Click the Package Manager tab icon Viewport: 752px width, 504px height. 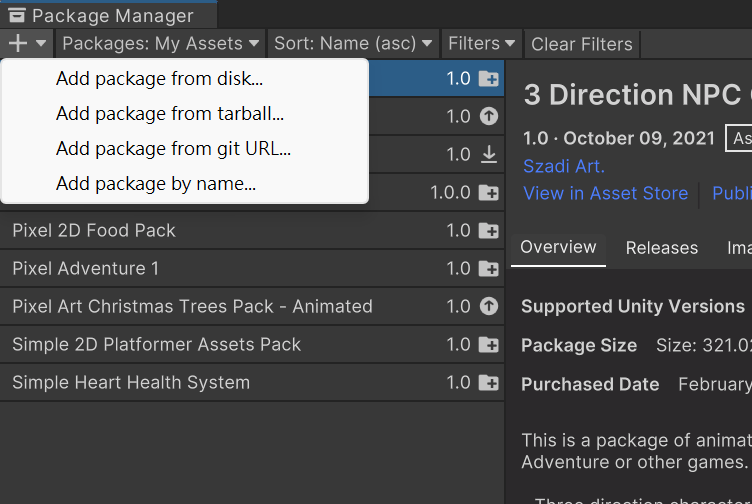point(17,15)
